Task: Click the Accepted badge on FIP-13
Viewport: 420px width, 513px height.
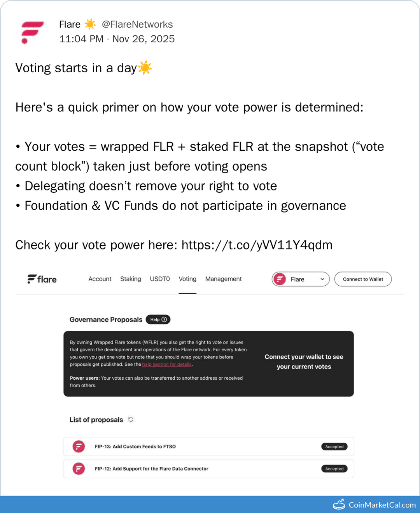Action: [334, 447]
